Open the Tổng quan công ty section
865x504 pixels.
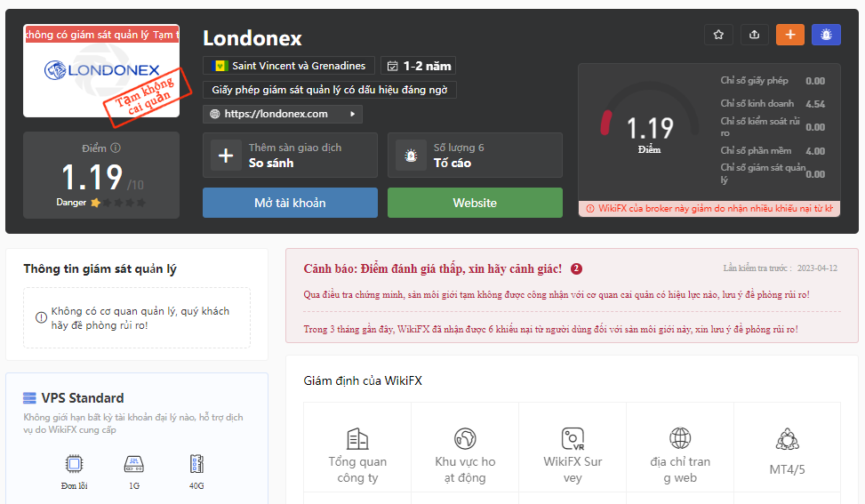point(357,454)
